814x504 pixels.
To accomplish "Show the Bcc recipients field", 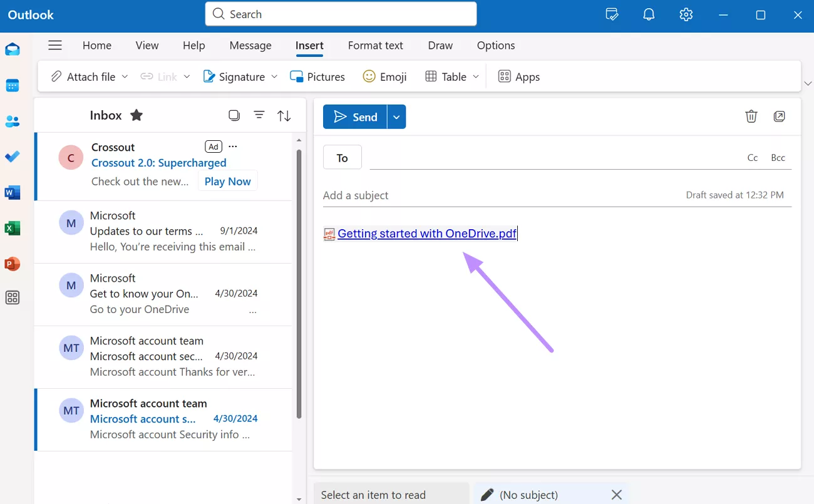I will pos(778,157).
